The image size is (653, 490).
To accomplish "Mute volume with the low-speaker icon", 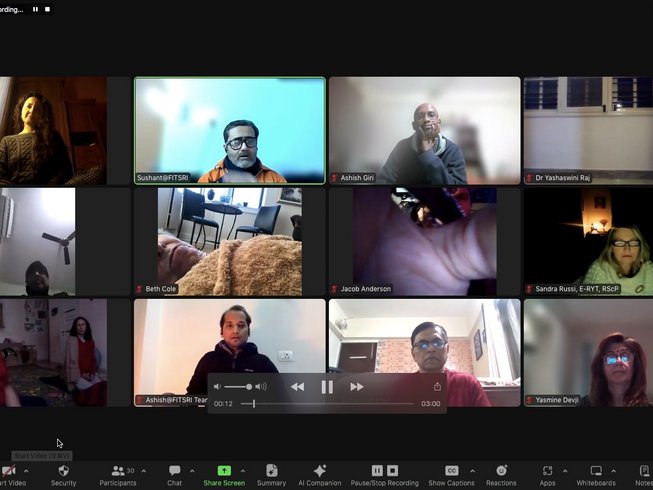I will (x=217, y=387).
